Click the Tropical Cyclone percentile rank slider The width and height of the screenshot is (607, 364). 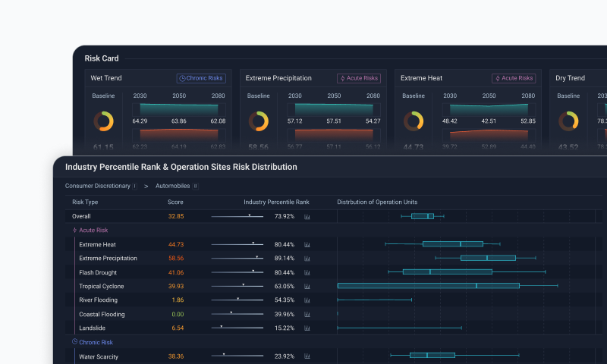pyautogui.click(x=237, y=286)
